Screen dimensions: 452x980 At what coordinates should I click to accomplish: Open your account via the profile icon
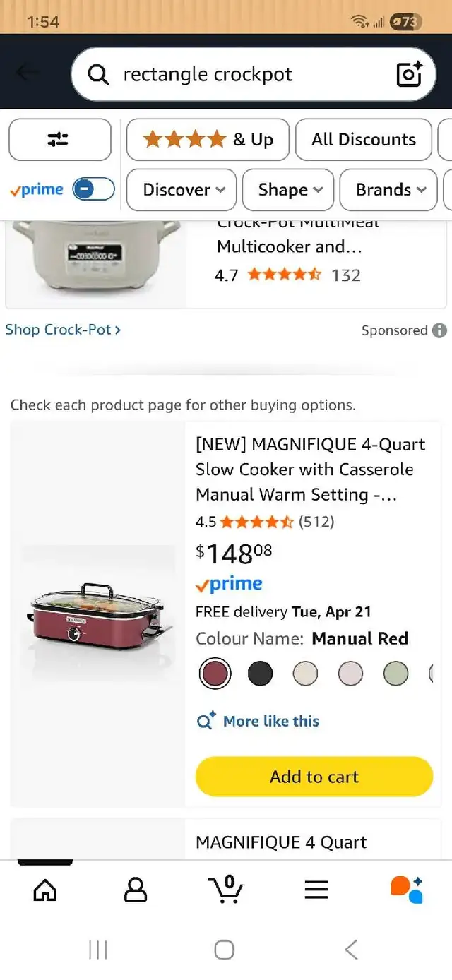135,890
